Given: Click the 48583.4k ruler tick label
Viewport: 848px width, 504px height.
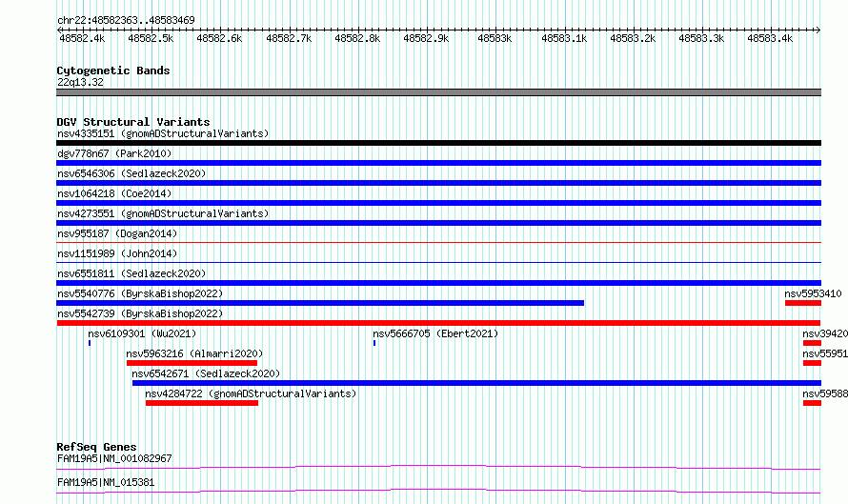Looking at the screenshot, I should tap(770, 38).
